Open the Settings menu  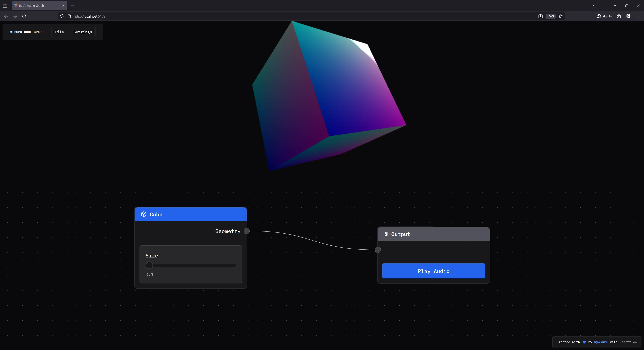click(83, 32)
